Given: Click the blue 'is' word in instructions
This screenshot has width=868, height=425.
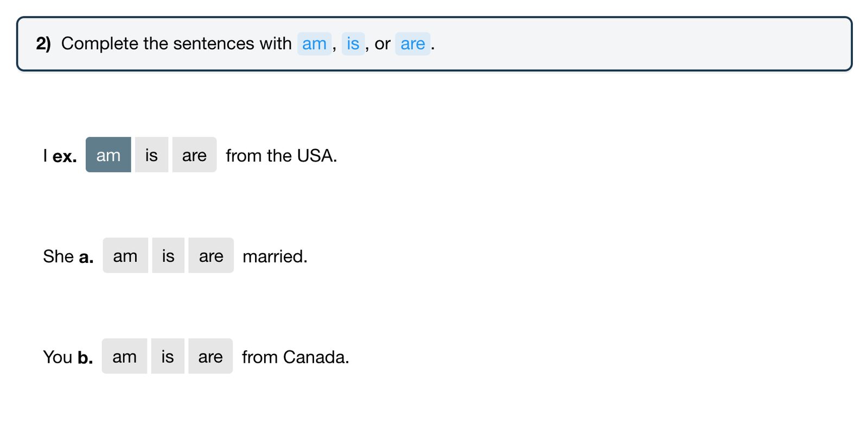Looking at the screenshot, I should pyautogui.click(x=353, y=44).
